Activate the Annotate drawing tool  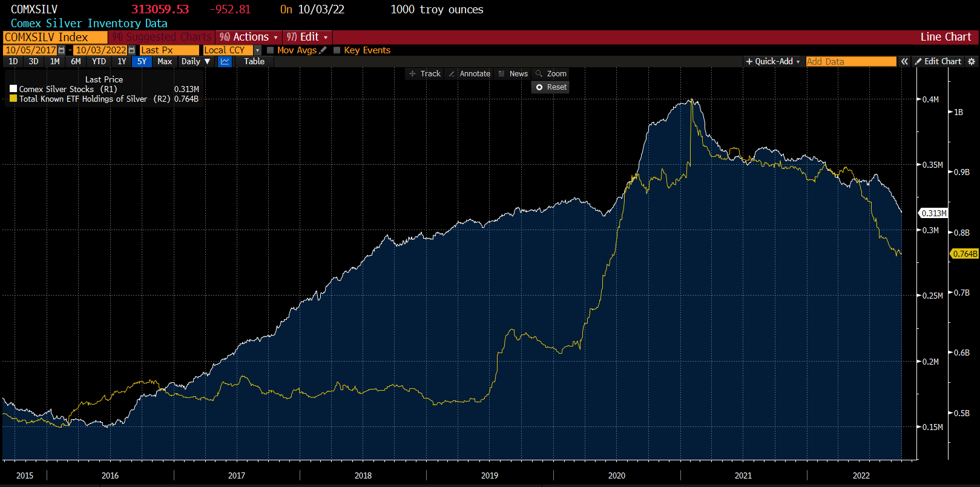point(469,74)
